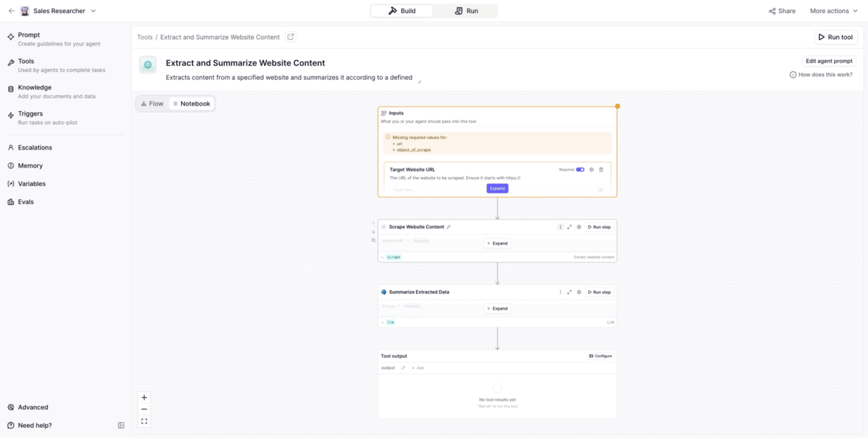Collapse the Scrape Website Content step chevron
This screenshot has height=438, width=868.
click(384, 227)
